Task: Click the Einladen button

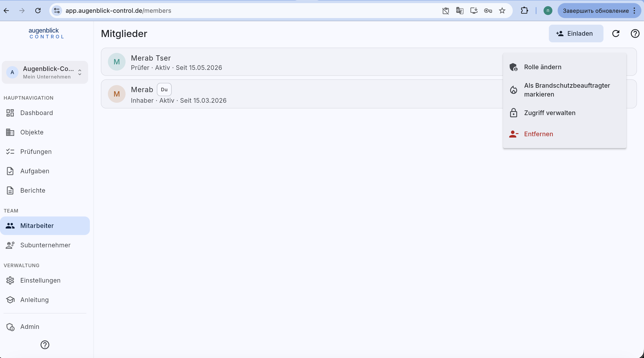Action: [x=576, y=34]
